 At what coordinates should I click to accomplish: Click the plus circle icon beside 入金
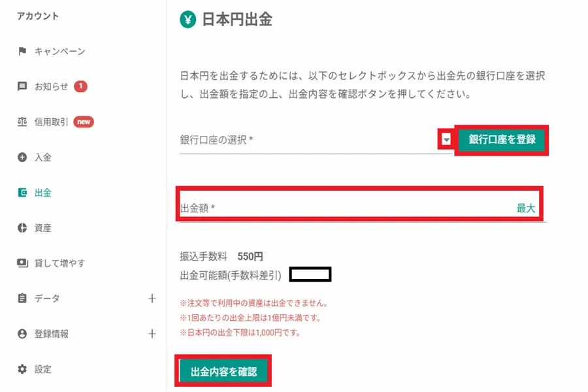point(22,157)
